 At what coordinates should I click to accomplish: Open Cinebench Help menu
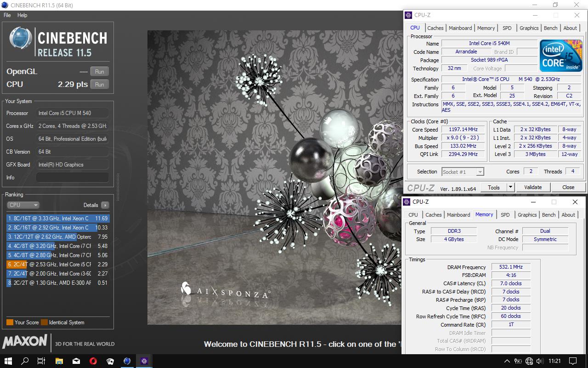pos(23,15)
